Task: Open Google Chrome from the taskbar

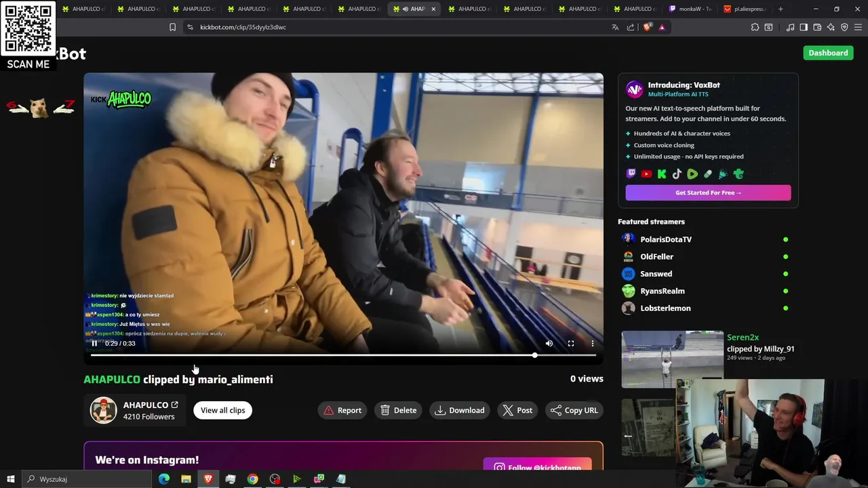Action: point(252,479)
